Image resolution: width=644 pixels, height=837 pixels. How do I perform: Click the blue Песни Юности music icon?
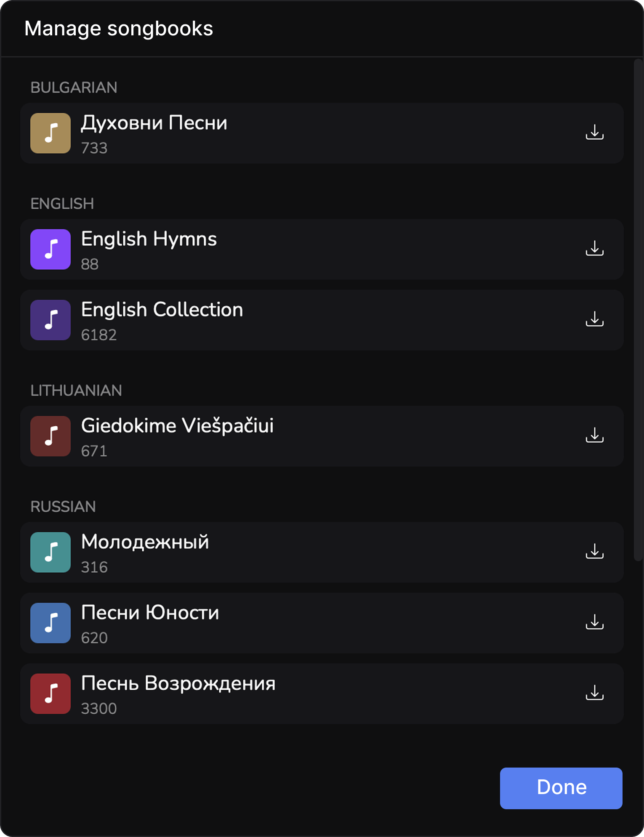(51, 623)
